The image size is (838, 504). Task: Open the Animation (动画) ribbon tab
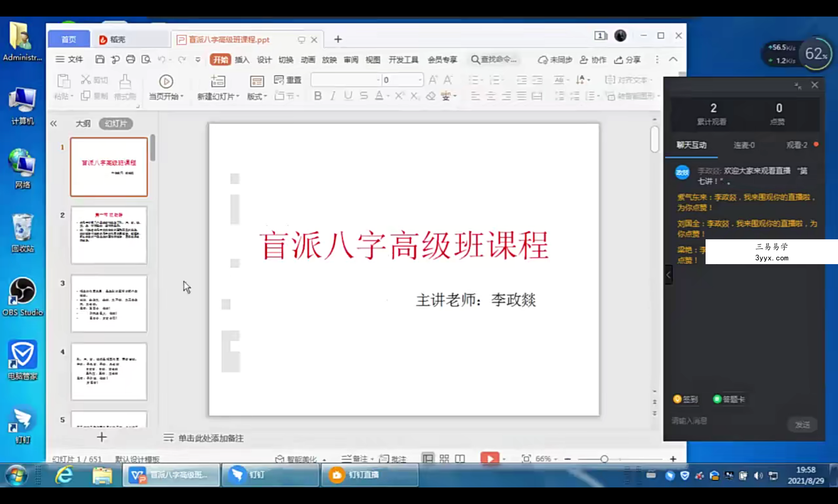[x=308, y=59]
